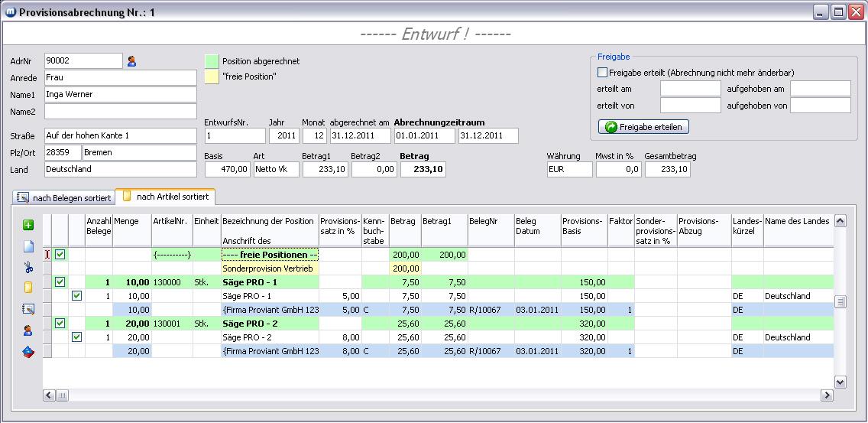Click the scissors cut icon
The height and width of the screenshot is (423, 868).
pos(29,267)
